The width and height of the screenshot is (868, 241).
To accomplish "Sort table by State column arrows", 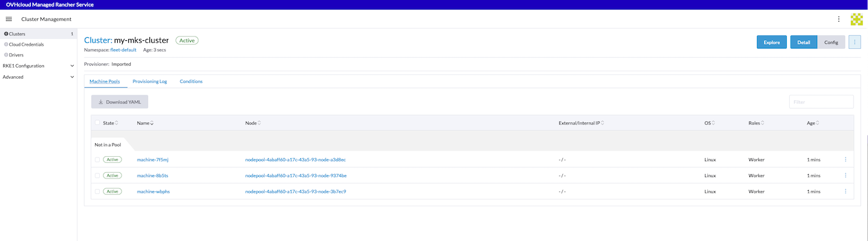I will pos(117,123).
